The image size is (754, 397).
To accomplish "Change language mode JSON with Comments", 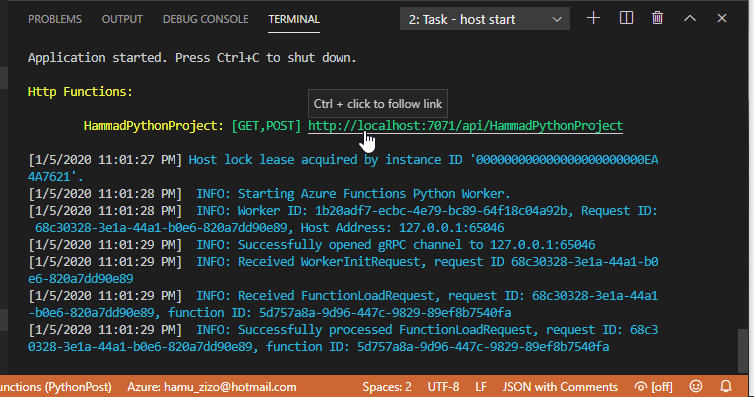I will tap(560, 386).
